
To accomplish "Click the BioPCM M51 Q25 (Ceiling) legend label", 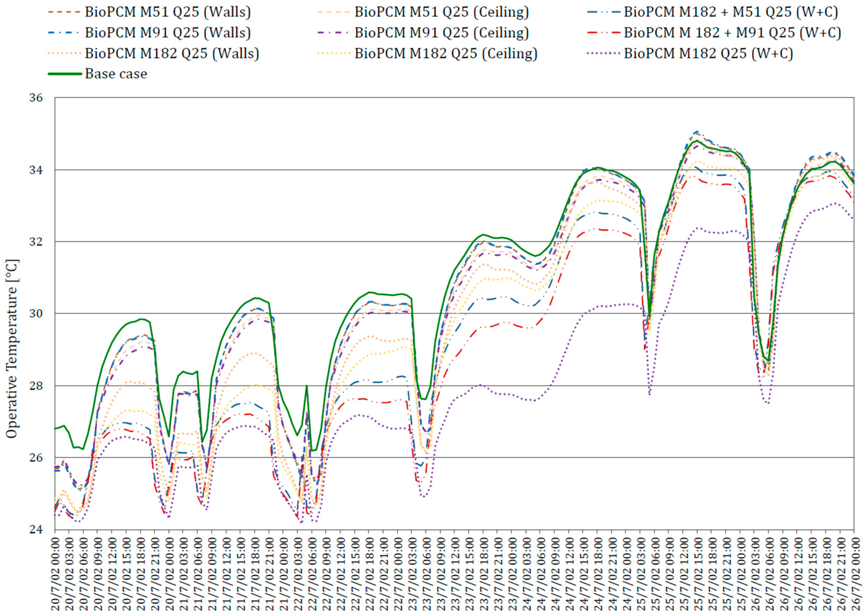I will point(441,12).
